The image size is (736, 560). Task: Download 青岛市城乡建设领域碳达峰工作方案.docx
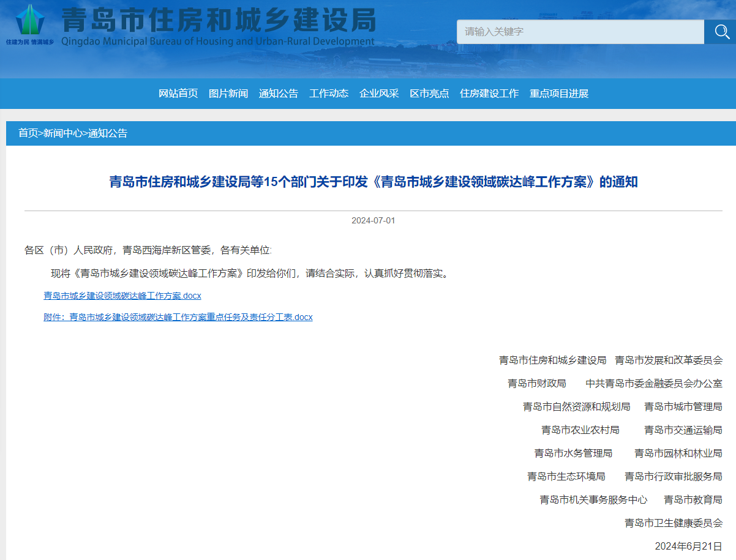(122, 296)
